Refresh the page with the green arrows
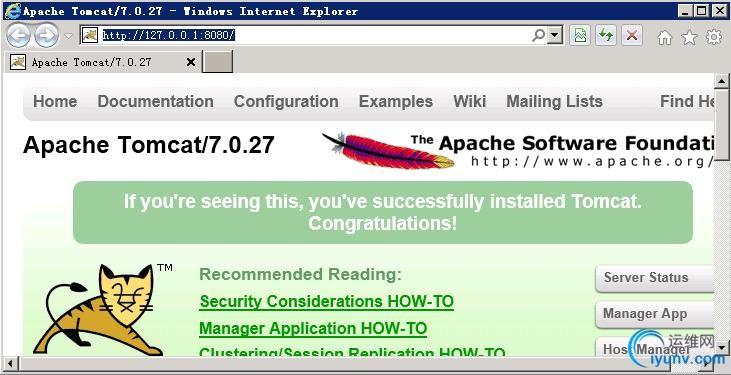 pyautogui.click(x=606, y=35)
